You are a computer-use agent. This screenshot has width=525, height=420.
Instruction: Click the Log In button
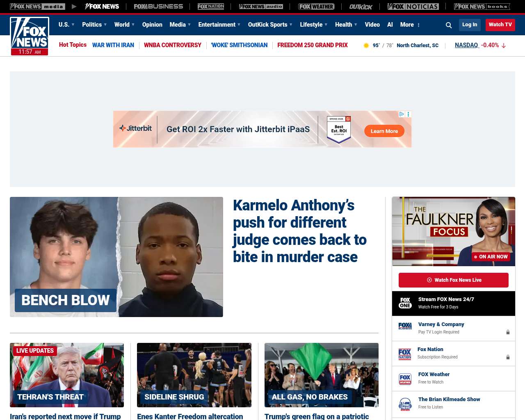(470, 25)
